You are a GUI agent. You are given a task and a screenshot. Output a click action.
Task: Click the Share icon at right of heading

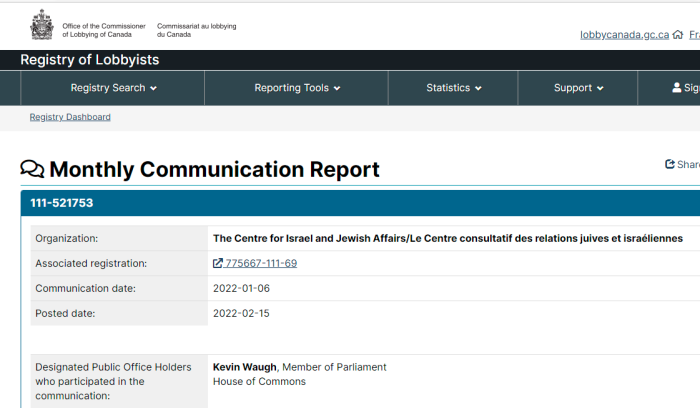tap(670, 164)
